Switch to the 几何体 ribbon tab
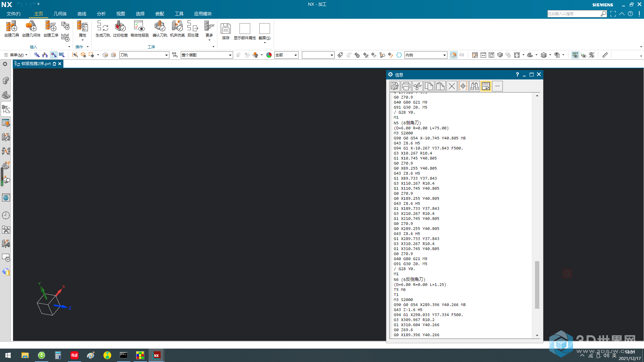 pos(60,14)
